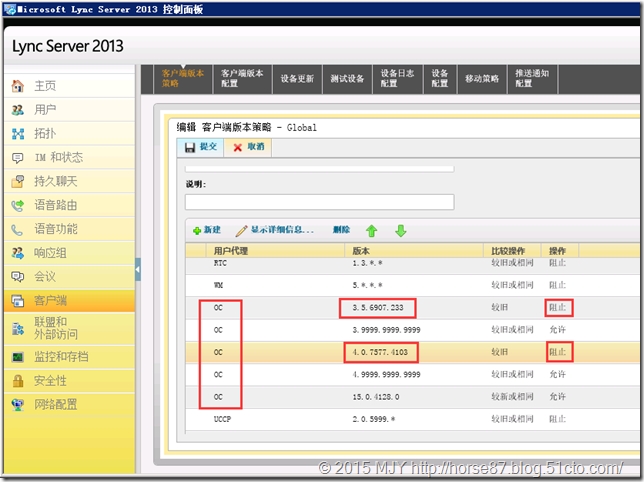Open the 设备日志配置 tab
Viewport: 644px width, 482px height.
tap(398, 78)
